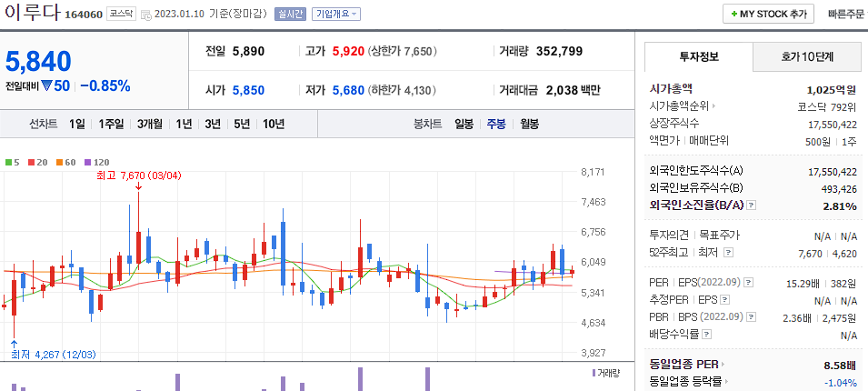
Task: Click 외국인보유주식수 value 493,426
Action: click(x=839, y=188)
